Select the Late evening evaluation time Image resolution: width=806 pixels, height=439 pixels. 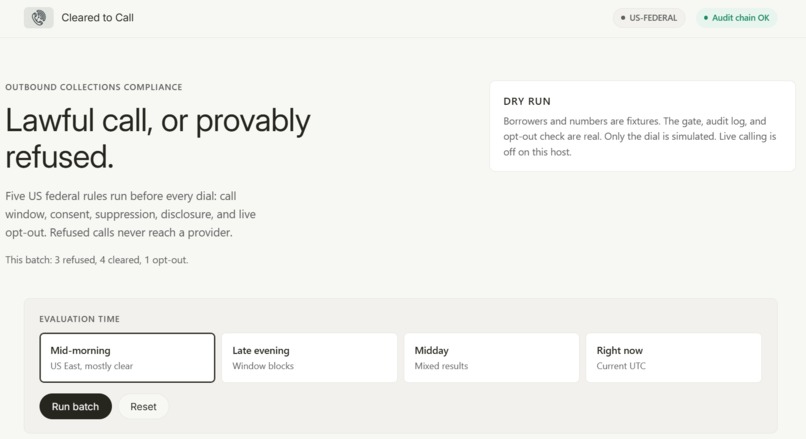point(309,358)
